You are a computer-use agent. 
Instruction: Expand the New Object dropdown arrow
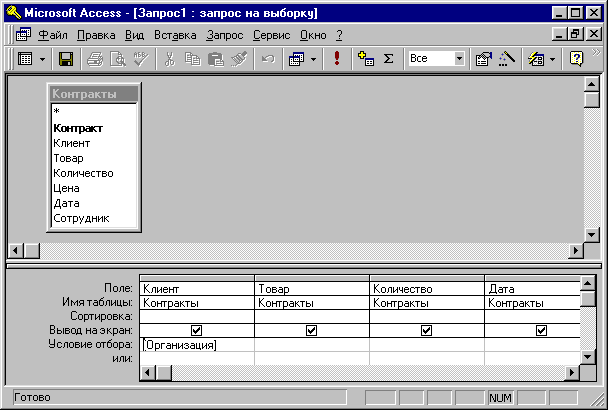(x=553, y=59)
